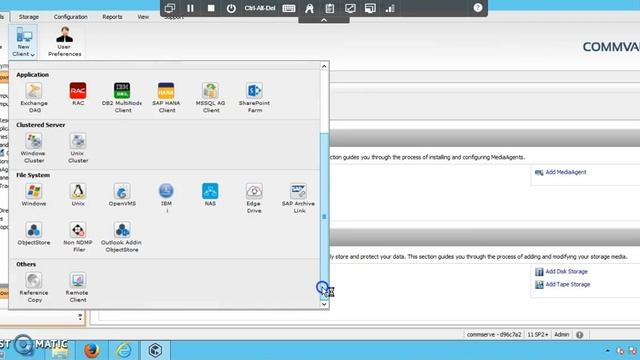Screen dimensions: 640x360
Task: Click scroll up arrow of client list
Action: (x=324, y=66)
